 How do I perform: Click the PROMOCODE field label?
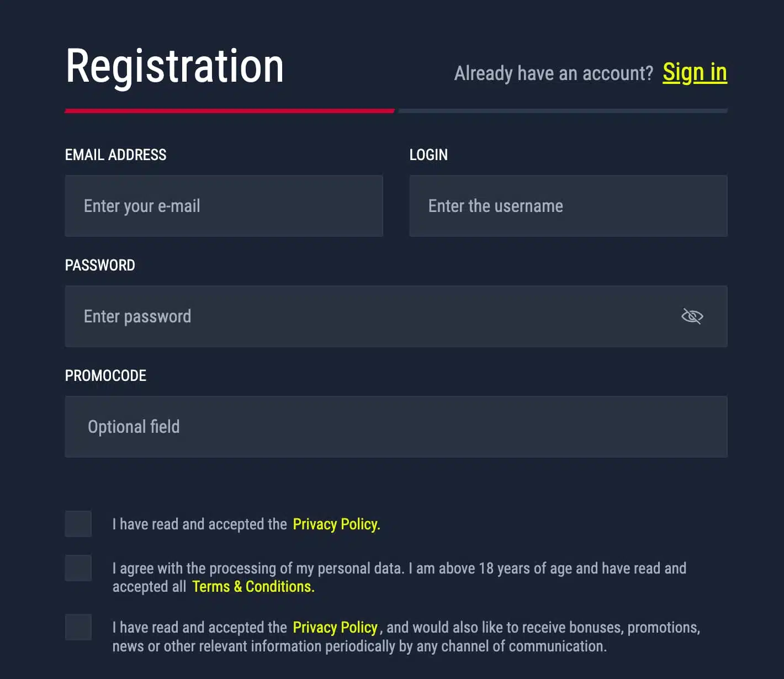105,375
